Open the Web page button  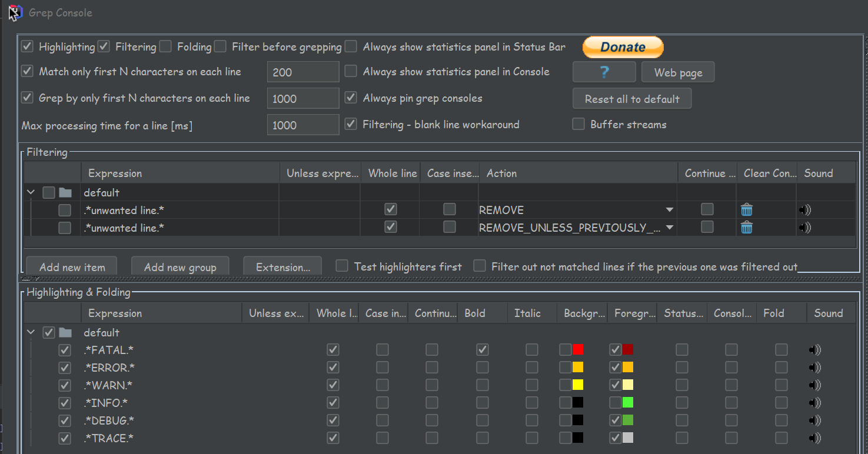[678, 72]
